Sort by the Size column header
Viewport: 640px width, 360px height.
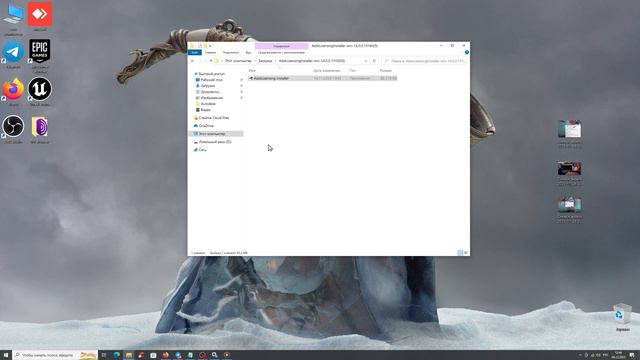(386, 71)
